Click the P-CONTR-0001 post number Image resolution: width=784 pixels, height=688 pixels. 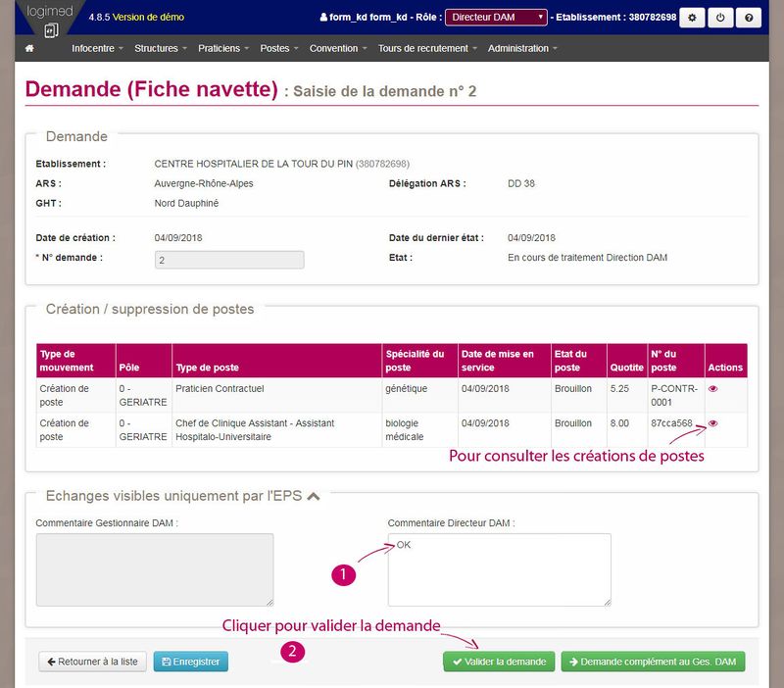pyautogui.click(x=674, y=396)
